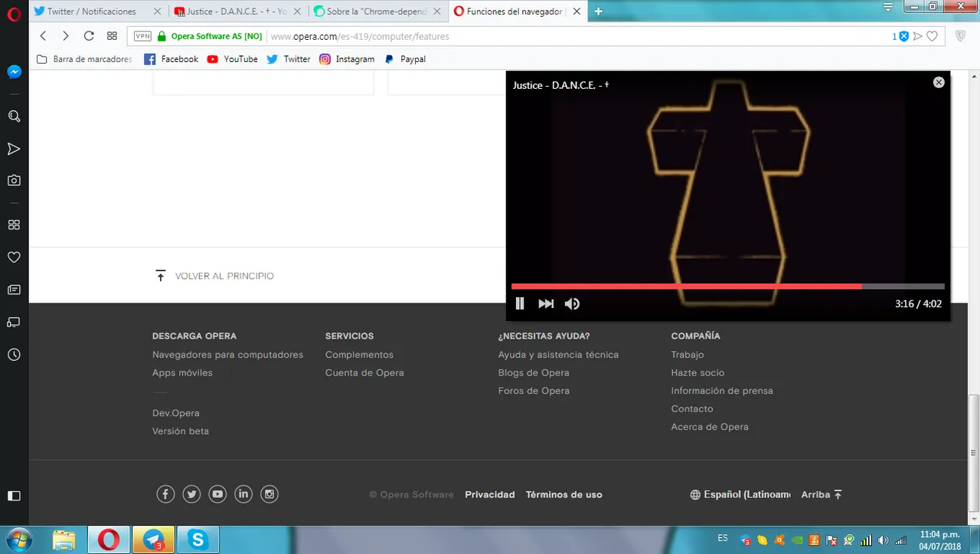Open Foros de Opera link
Viewport: 980px width, 554px height.
[x=534, y=391]
